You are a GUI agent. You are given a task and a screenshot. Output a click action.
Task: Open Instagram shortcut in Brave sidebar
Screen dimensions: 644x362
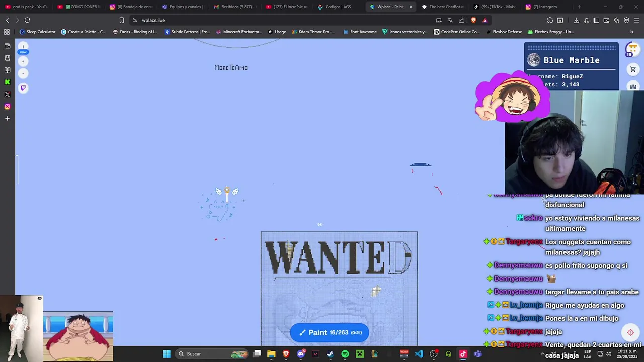point(7,106)
